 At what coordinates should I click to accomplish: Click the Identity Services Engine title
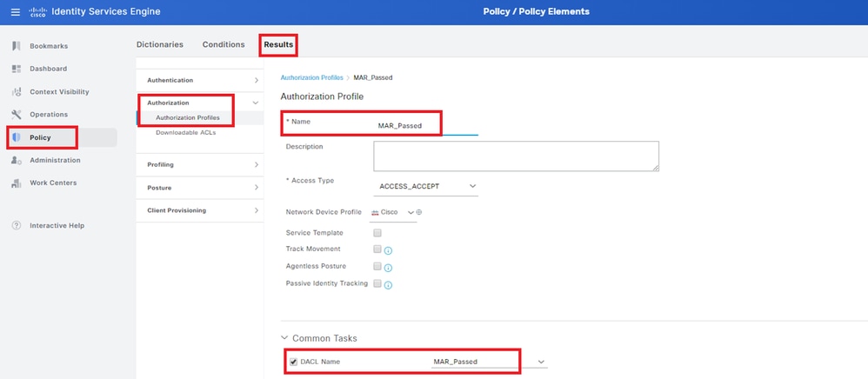click(x=106, y=11)
